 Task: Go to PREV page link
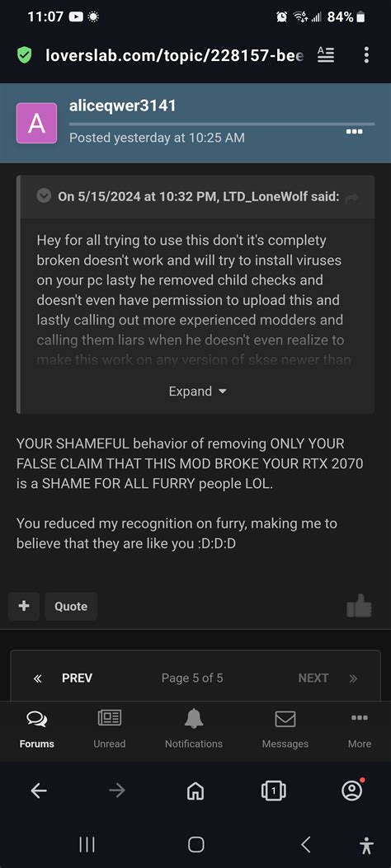click(63, 678)
